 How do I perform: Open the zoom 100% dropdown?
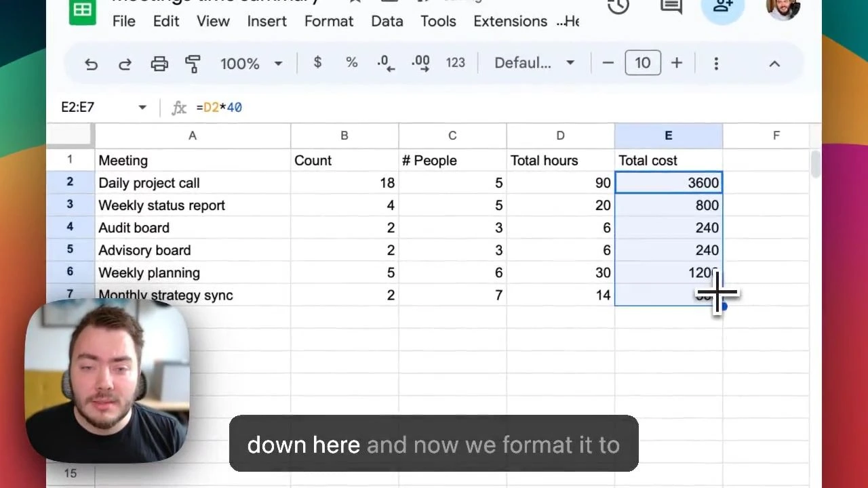[251, 64]
